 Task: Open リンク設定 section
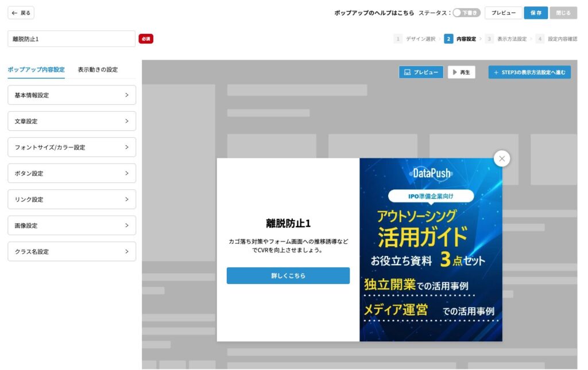point(72,200)
